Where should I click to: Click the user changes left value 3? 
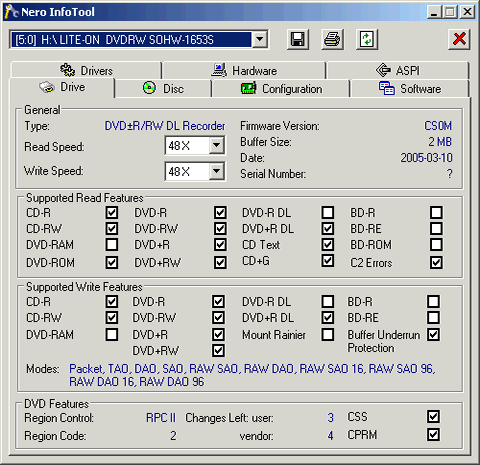click(330, 418)
